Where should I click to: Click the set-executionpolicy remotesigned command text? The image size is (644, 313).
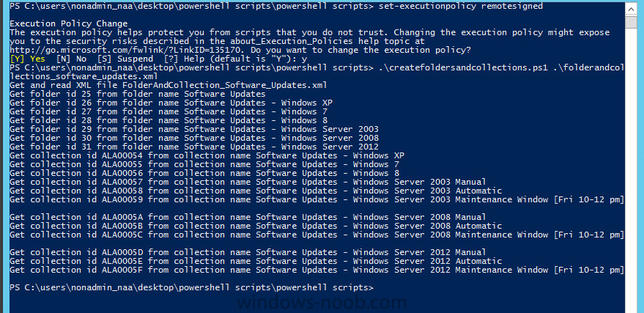click(x=460, y=6)
